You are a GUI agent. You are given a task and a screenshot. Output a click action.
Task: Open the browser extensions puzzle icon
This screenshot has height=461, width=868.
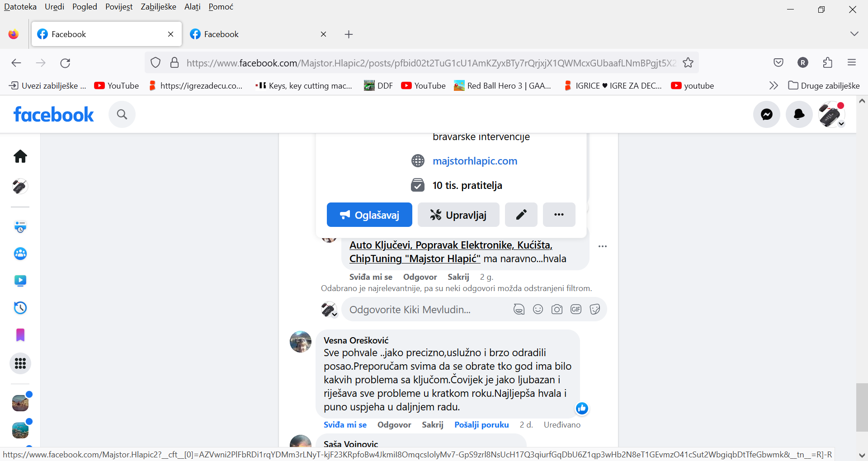point(828,63)
